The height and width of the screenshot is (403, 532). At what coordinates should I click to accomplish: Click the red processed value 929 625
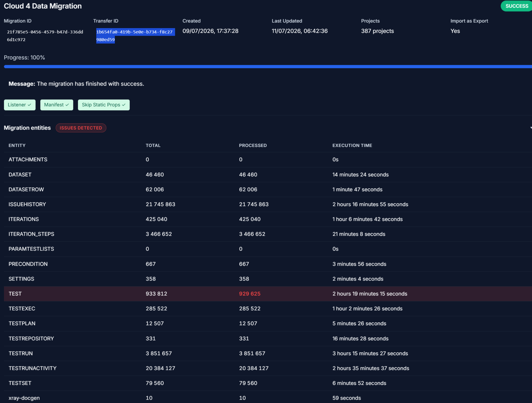point(250,294)
